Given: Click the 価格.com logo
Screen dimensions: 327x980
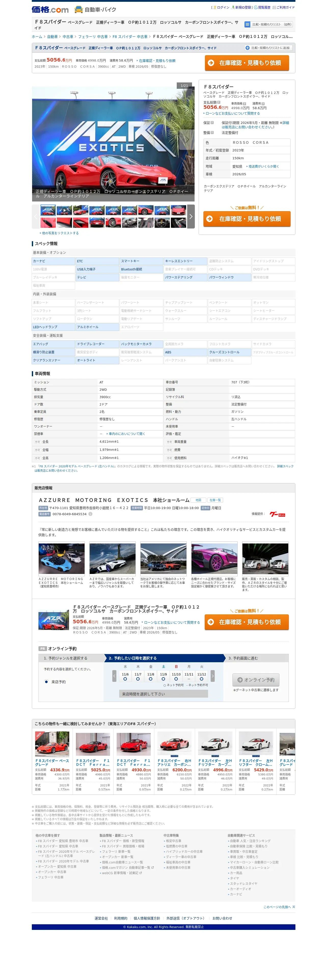Looking at the screenshot, I should (50, 9).
